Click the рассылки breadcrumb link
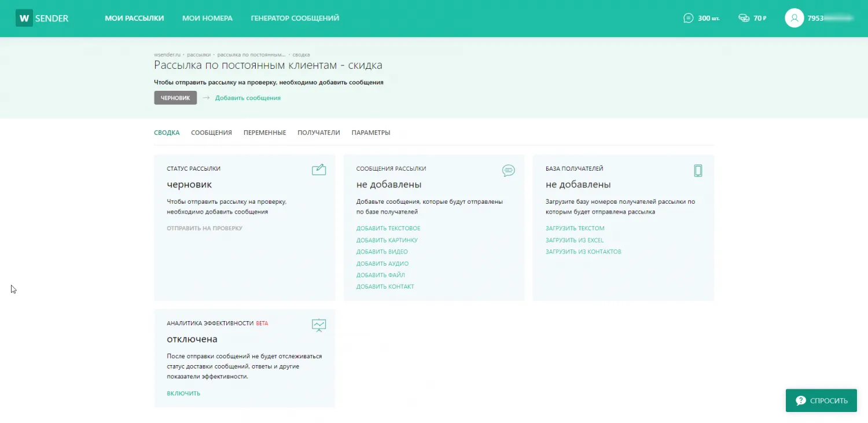The height and width of the screenshot is (423, 868). pos(198,54)
